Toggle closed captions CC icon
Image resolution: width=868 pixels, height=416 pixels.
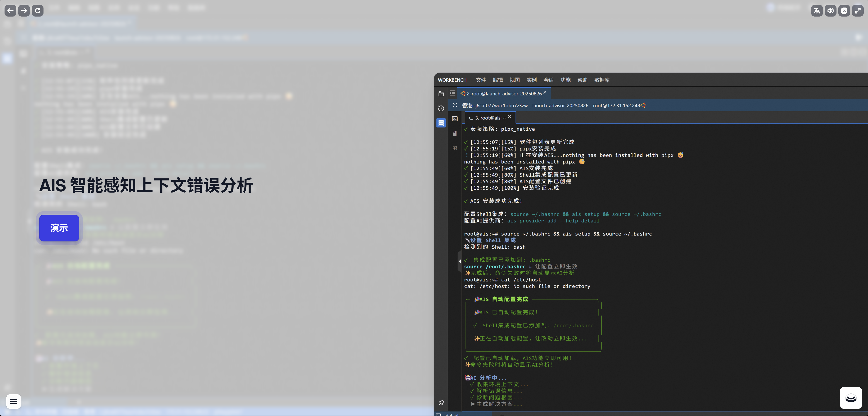pyautogui.click(x=844, y=10)
